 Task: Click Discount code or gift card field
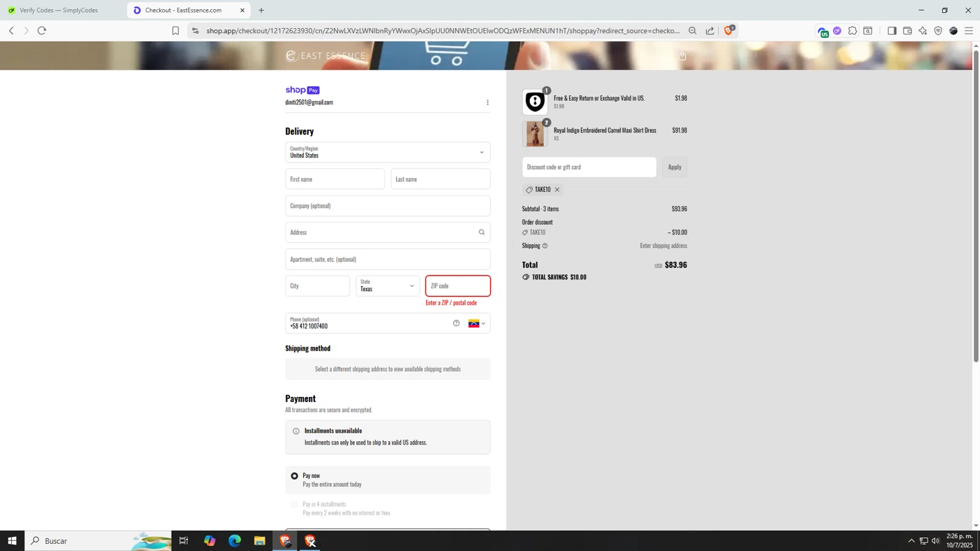pyautogui.click(x=589, y=167)
